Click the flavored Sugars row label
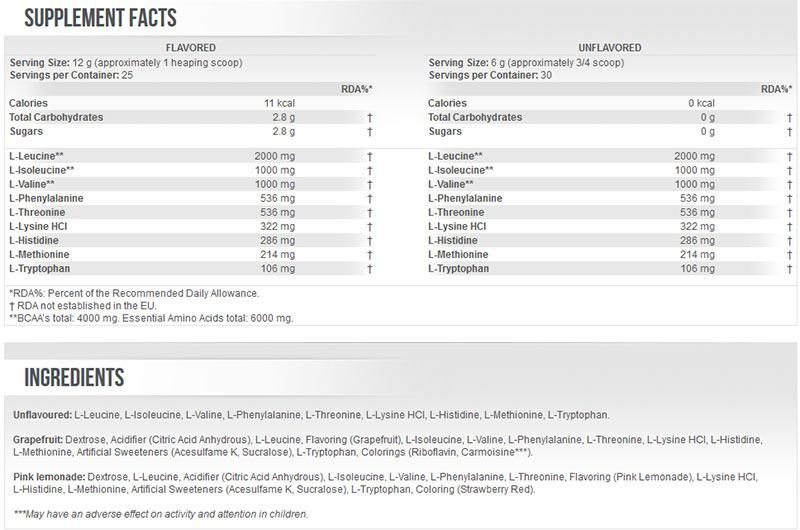Viewport: 800px width, 530px height. click(x=26, y=132)
